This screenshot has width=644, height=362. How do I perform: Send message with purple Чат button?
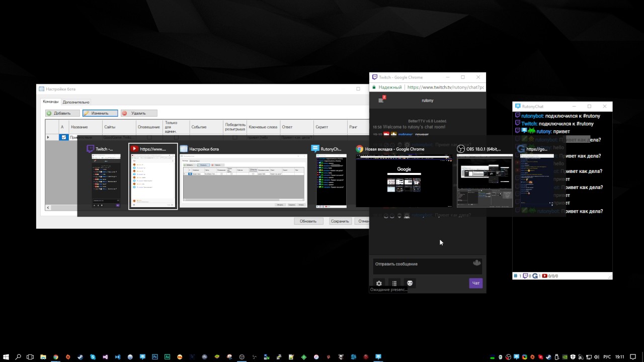click(475, 283)
